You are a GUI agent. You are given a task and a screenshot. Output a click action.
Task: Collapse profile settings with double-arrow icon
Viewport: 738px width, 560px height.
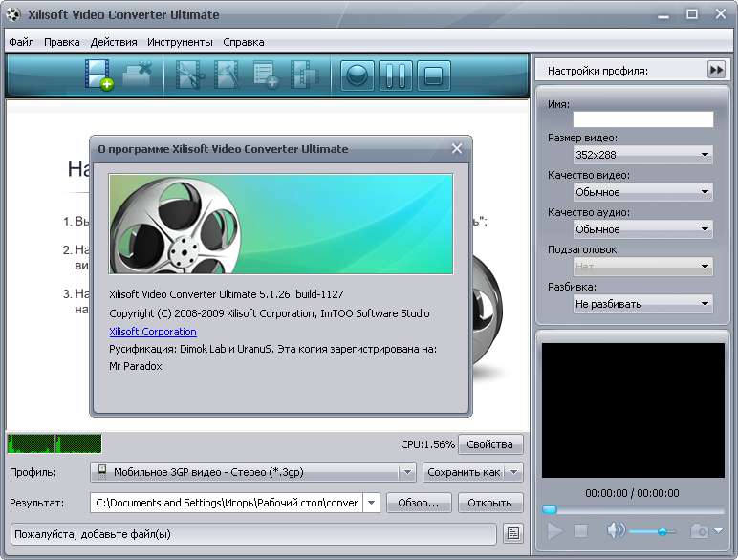716,70
